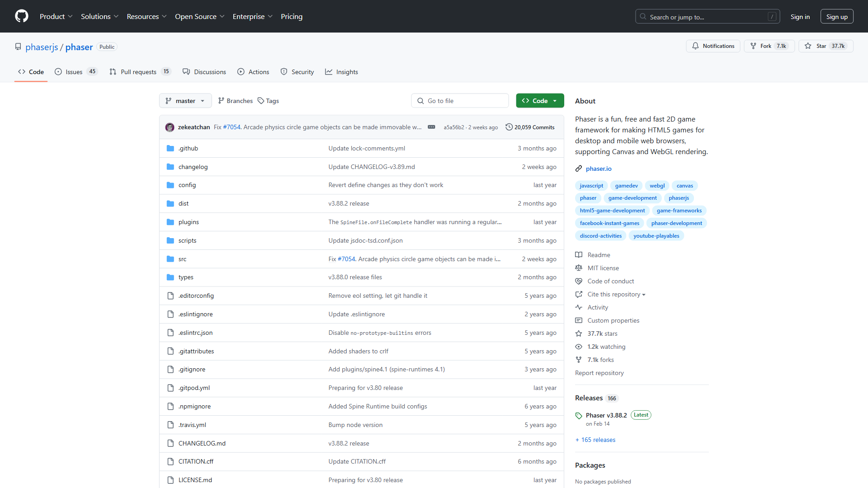The height and width of the screenshot is (488, 868).
Task: Open the phaserjs owner link
Action: coord(42,47)
